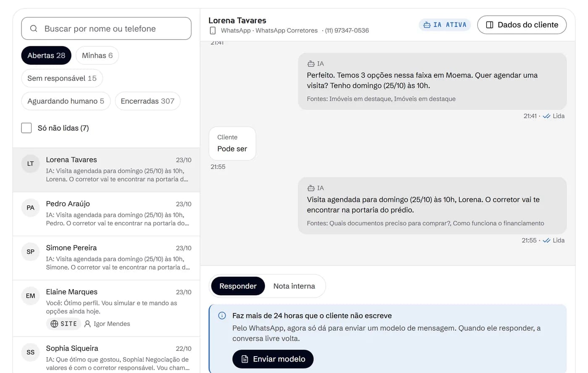This screenshot has width=588, height=373.
Task: Open Dados do cliente panel
Action: click(x=522, y=25)
